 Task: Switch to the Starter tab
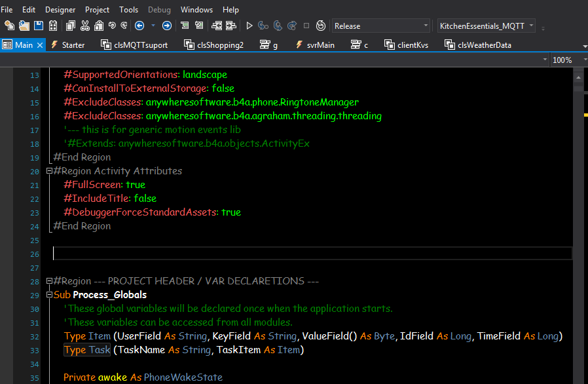(x=68, y=45)
